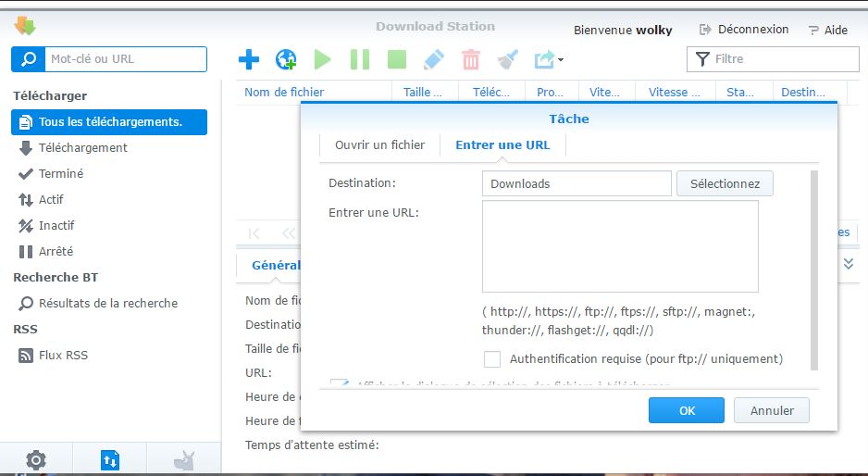Collapse details panel with the double chevron
This screenshot has width=868, height=476.
[x=849, y=264]
